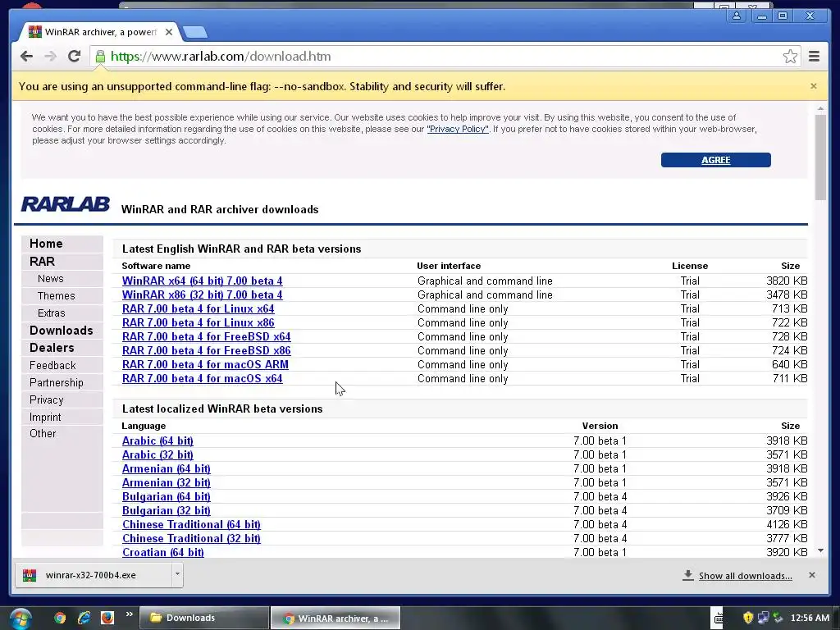Click the system clock showing 12:56 AM
Viewport: 840px width, 630px height.
[x=810, y=619]
